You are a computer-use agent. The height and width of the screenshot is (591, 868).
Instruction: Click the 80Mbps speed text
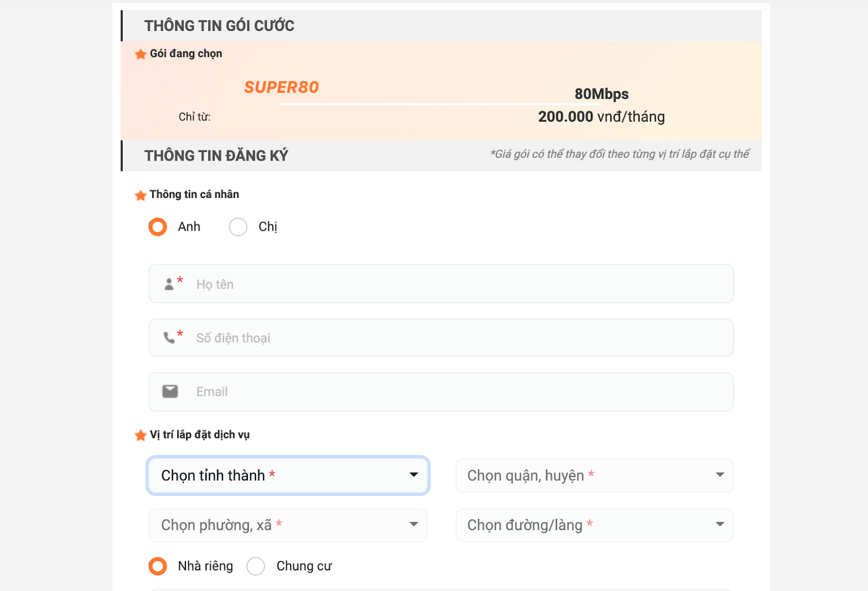tap(602, 94)
